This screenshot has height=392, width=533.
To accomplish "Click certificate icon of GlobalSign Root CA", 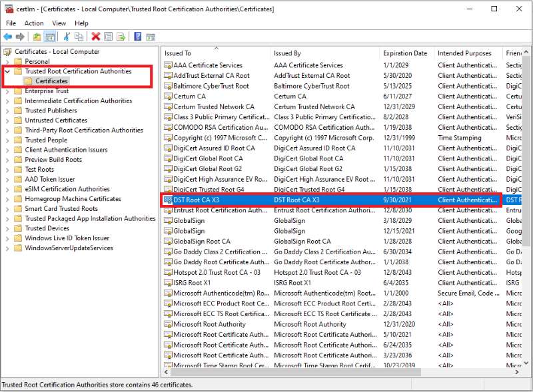I will pyautogui.click(x=168, y=241).
